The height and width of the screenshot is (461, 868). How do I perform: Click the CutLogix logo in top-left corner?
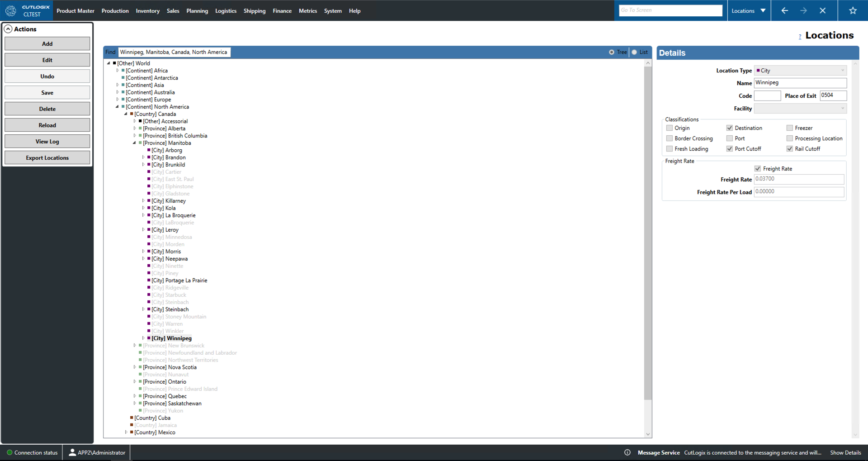pyautogui.click(x=10, y=10)
